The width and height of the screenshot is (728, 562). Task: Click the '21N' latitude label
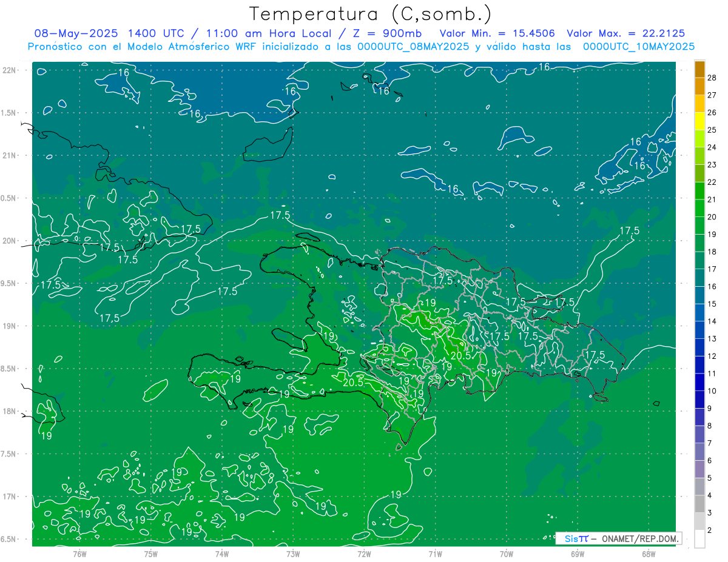(x=9, y=155)
